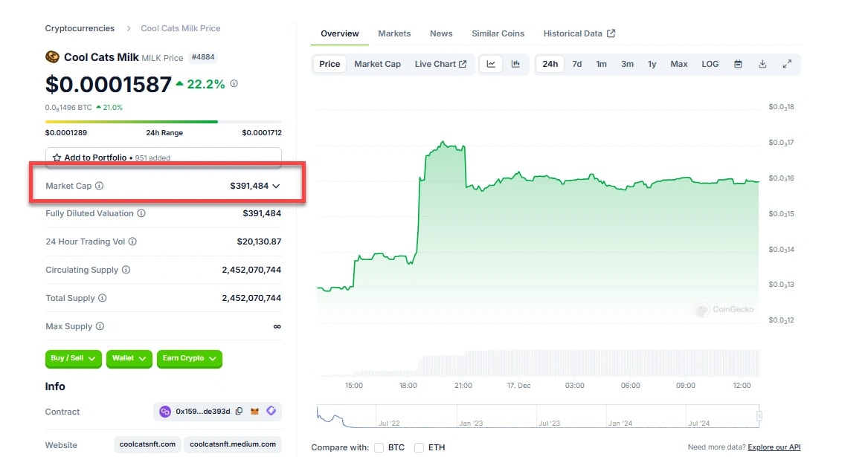
Task: Switch to candlestick chart view
Action: click(515, 64)
